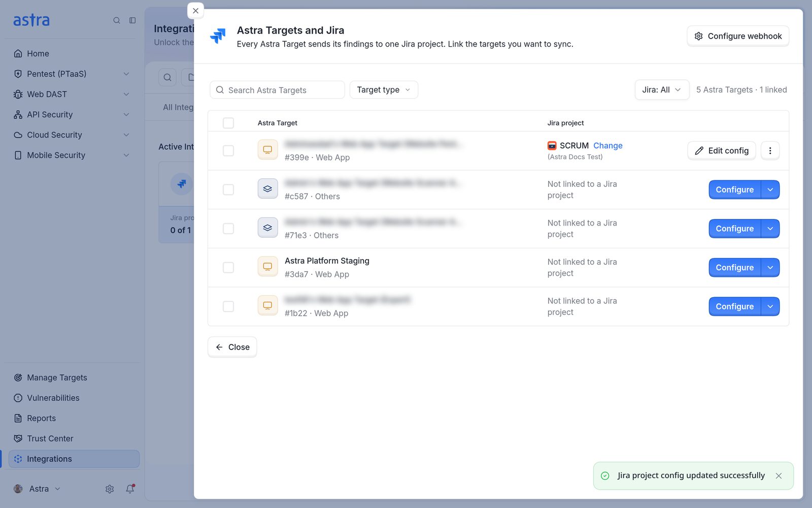Click the Jira integration card icon behind modal
The image size is (812, 508).
point(181,183)
